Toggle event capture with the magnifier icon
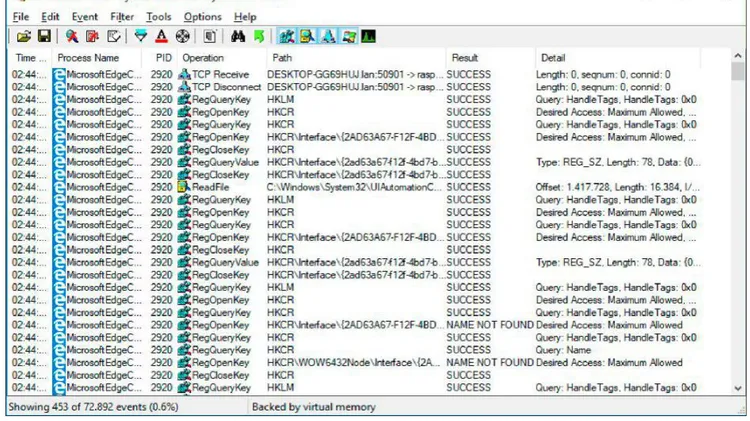This screenshot has height=421, width=750. pos(72,36)
